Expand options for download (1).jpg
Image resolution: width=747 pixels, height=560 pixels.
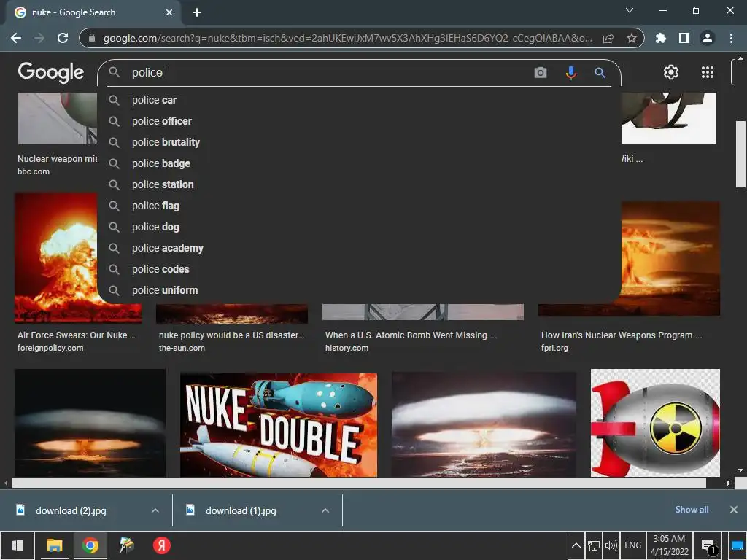(x=325, y=510)
